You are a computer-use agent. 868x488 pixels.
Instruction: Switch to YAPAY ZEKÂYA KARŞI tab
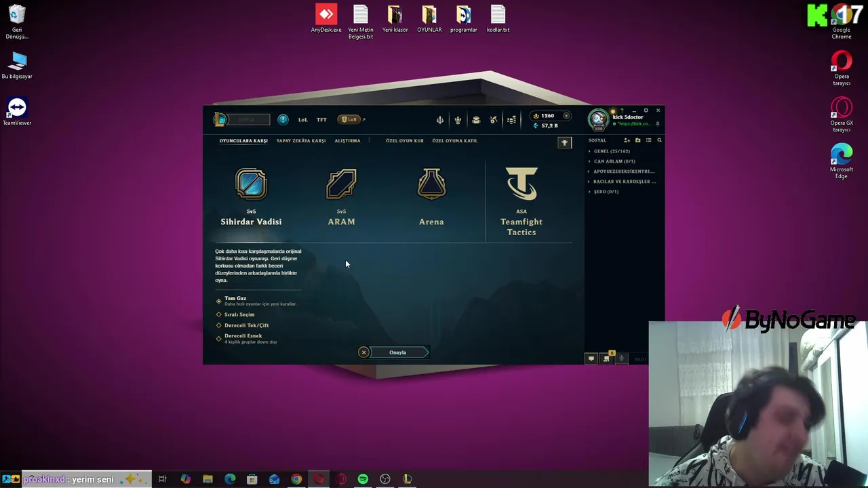(301, 141)
